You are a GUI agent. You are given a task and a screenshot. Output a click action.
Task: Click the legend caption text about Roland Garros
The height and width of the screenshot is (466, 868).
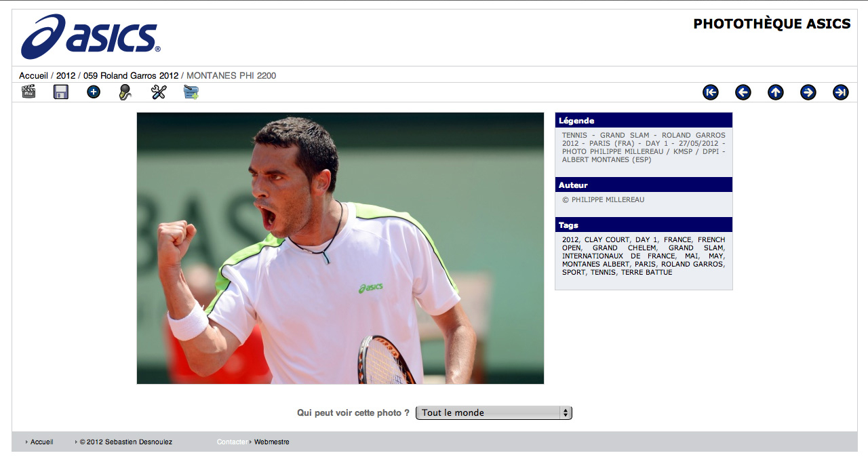644,147
